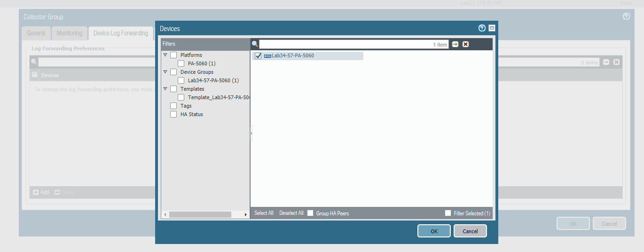The width and height of the screenshot is (644, 252).
Task: Check the PA-5060 (1) platform checkbox
Action: (181, 63)
